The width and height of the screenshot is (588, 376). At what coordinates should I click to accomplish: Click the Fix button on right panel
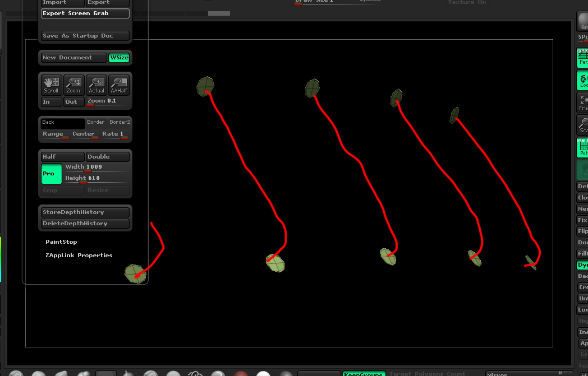click(x=582, y=220)
